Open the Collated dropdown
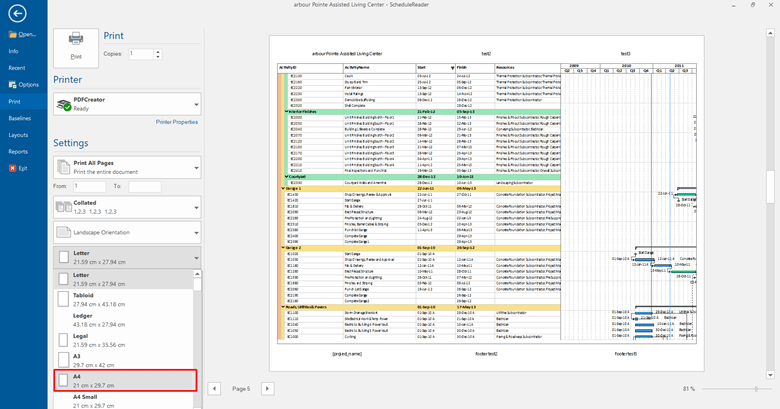Screen dimensions: 780x409 click(127, 207)
